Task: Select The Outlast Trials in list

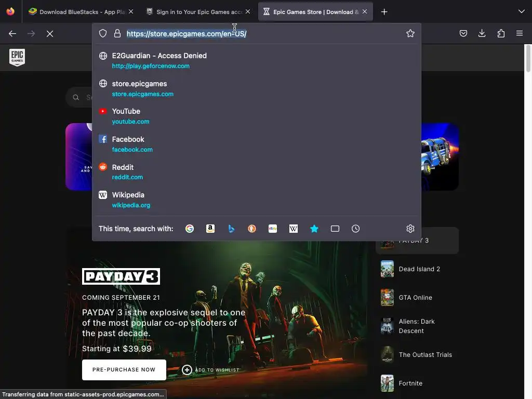Action: 417,354
